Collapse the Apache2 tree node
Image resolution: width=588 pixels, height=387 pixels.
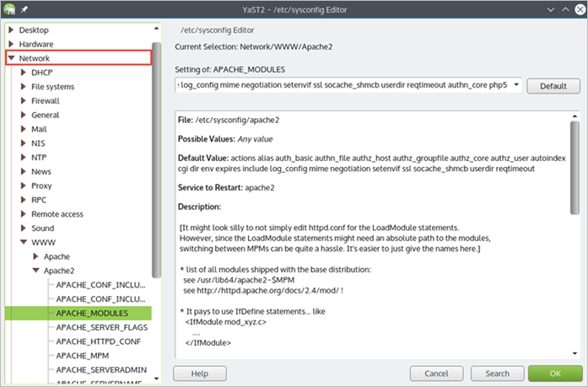[35, 271]
